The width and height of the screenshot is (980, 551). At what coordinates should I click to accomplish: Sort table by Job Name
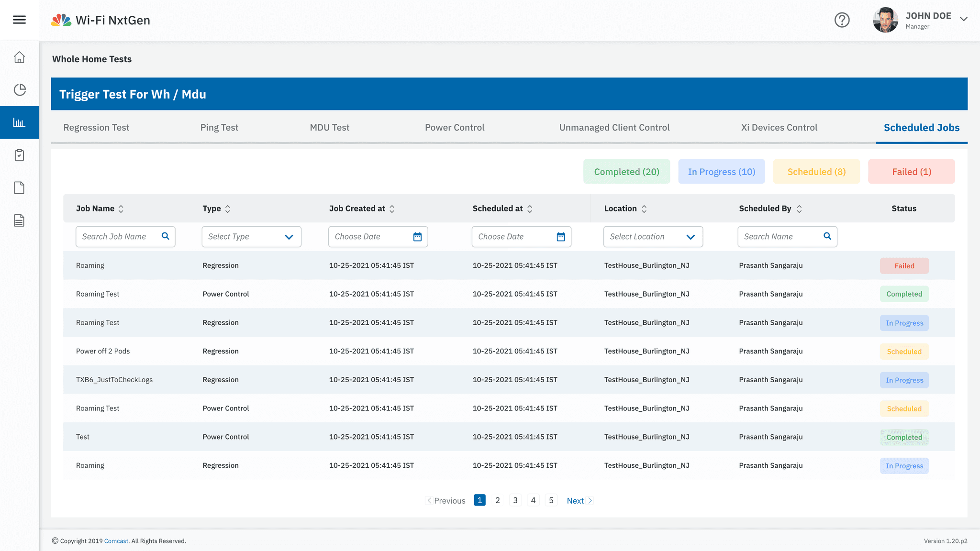click(x=121, y=209)
